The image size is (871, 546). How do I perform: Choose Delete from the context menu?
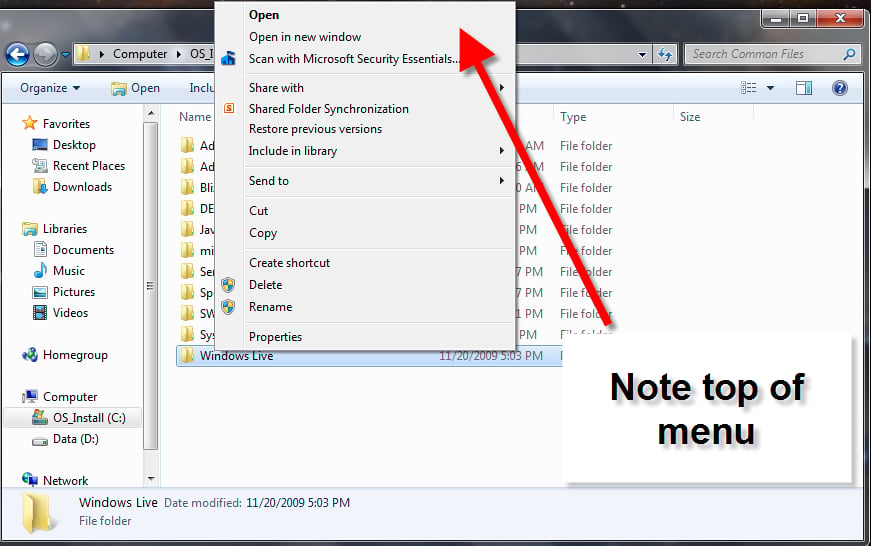tap(266, 285)
